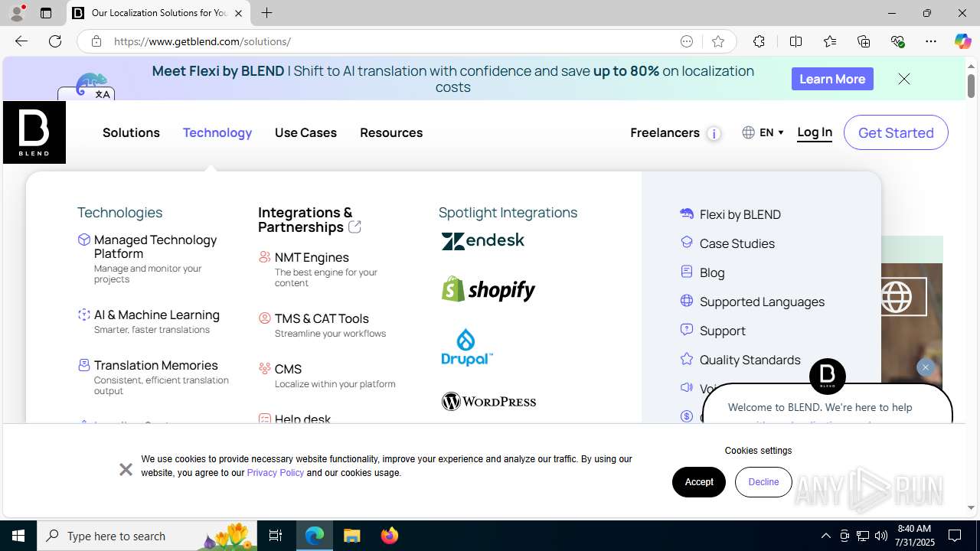View site information lock icon
This screenshot has width=980, height=551.
96,41
